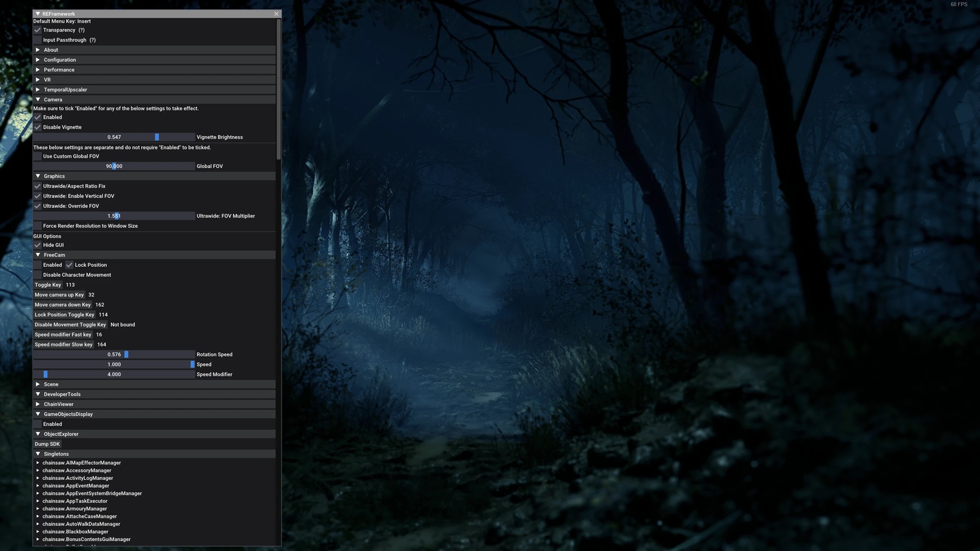Expand the chainsaw.AccessoryManager tree arrow

click(x=38, y=470)
